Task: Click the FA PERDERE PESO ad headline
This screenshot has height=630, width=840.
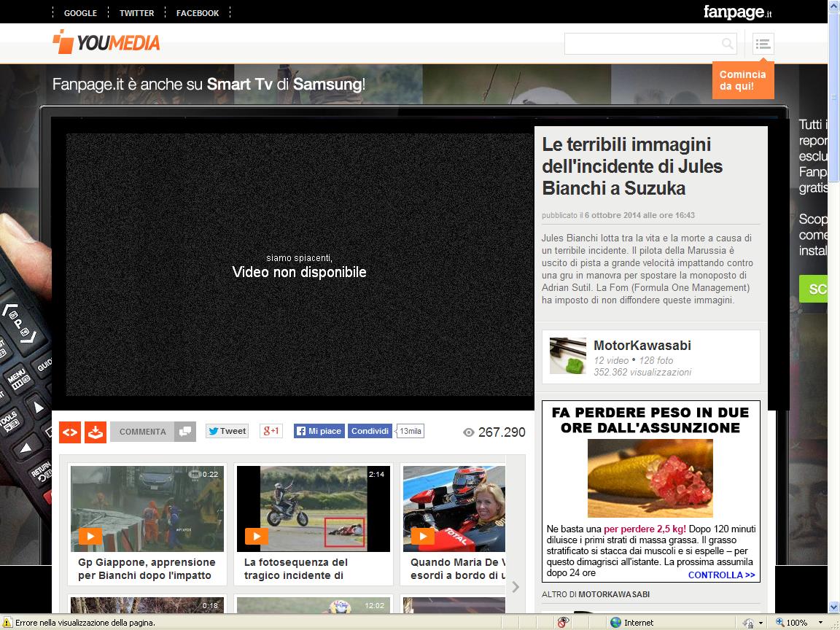Action: coord(650,420)
